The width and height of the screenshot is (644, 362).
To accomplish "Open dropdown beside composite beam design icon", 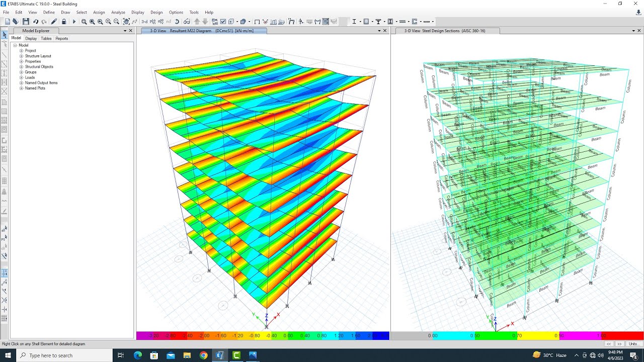I will coord(384,22).
